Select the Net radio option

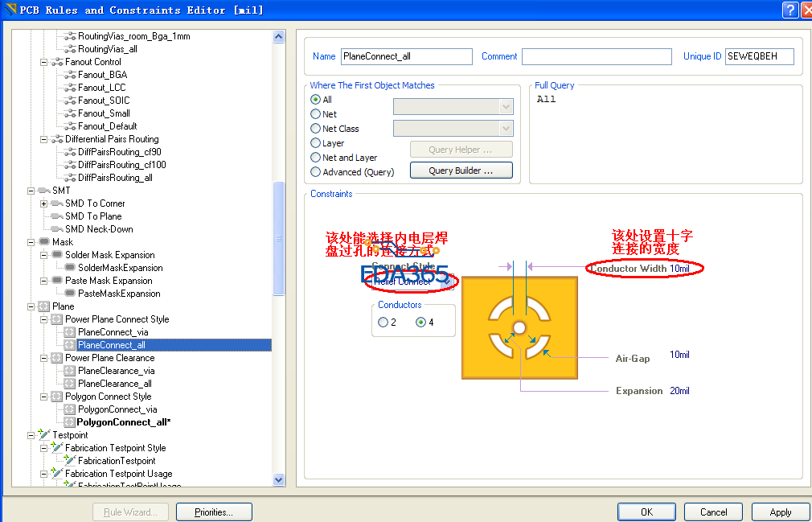click(x=315, y=114)
